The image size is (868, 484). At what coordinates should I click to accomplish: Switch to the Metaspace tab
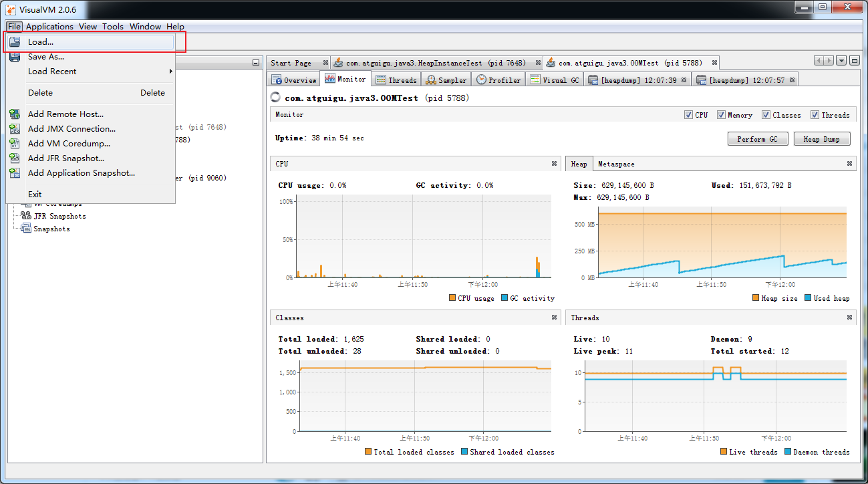pyautogui.click(x=616, y=164)
